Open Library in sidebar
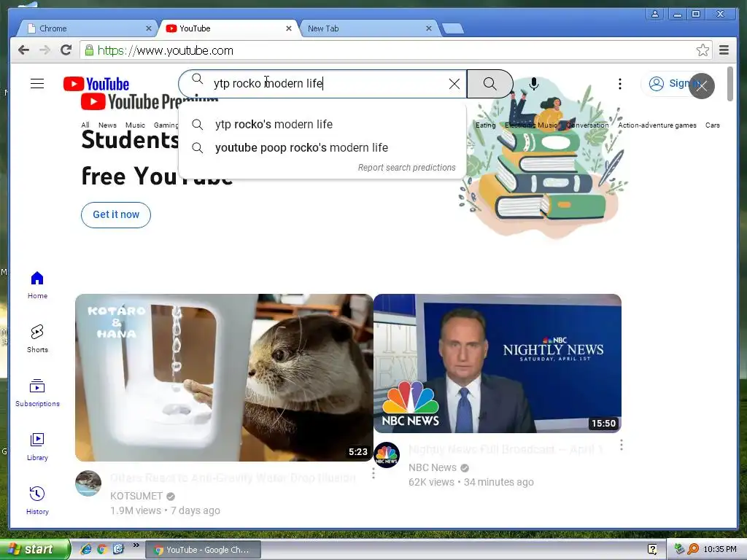The height and width of the screenshot is (560, 747). [37, 447]
